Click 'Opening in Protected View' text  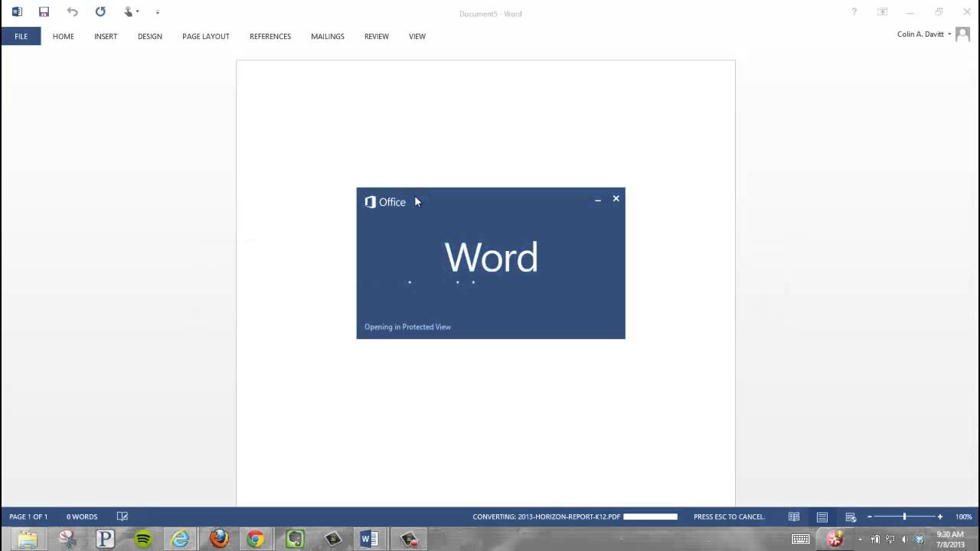pos(407,327)
